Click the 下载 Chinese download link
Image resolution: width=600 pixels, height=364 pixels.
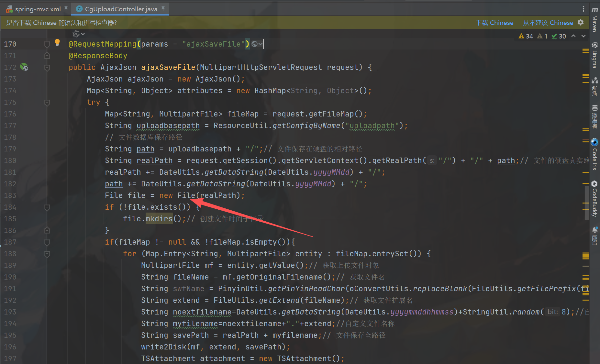tap(494, 23)
